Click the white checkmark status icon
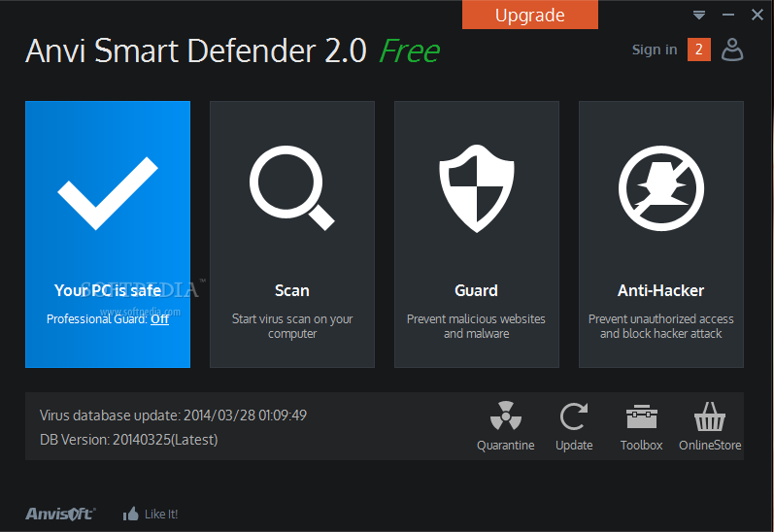This screenshot has width=774, height=532. point(108,193)
